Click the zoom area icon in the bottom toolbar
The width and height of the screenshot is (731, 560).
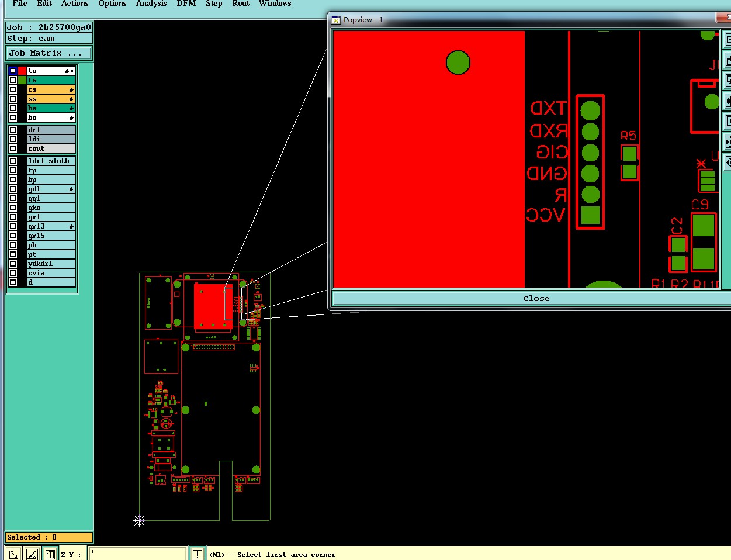tap(13, 554)
